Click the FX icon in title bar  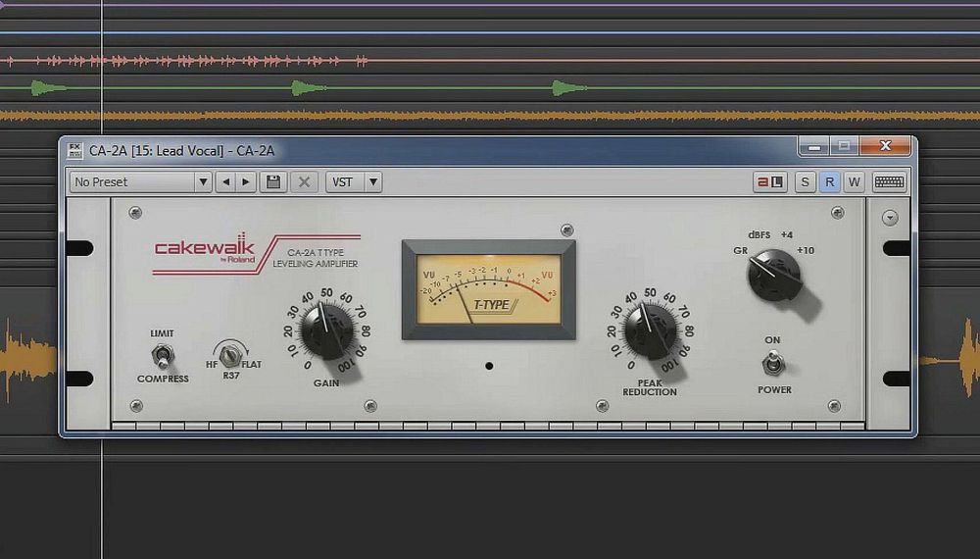[x=74, y=150]
